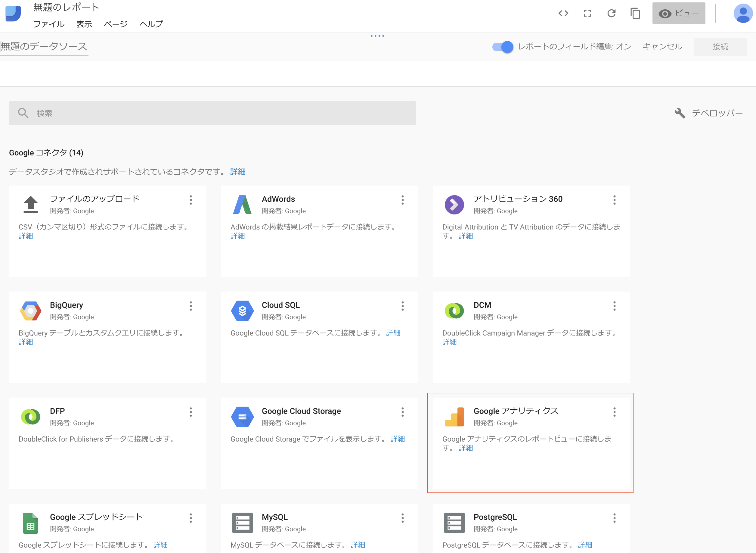Select the MySQL database icon
756x553 pixels.
click(x=242, y=523)
